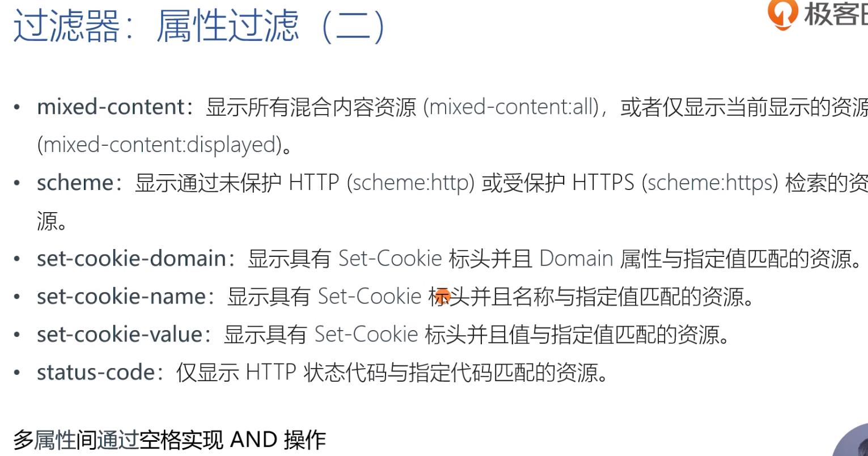Click the scheme filter keyword

(x=75, y=183)
